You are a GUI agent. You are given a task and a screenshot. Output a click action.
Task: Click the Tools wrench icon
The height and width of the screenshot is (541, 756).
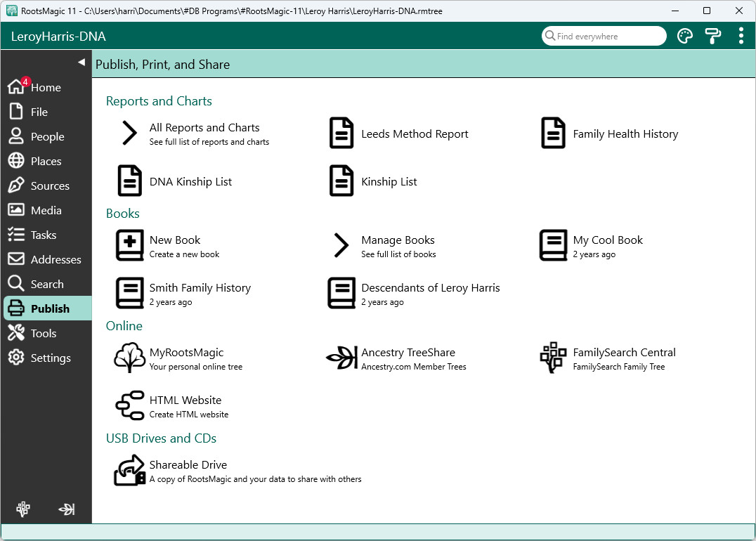point(16,332)
